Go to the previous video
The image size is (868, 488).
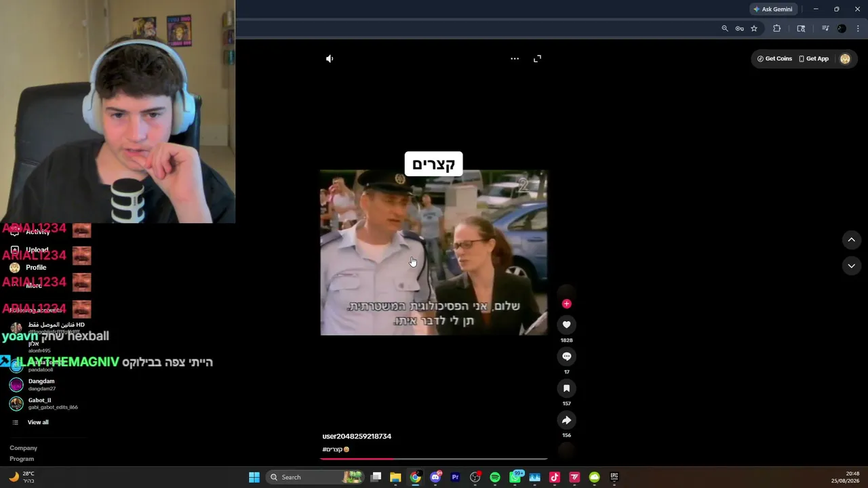851,240
